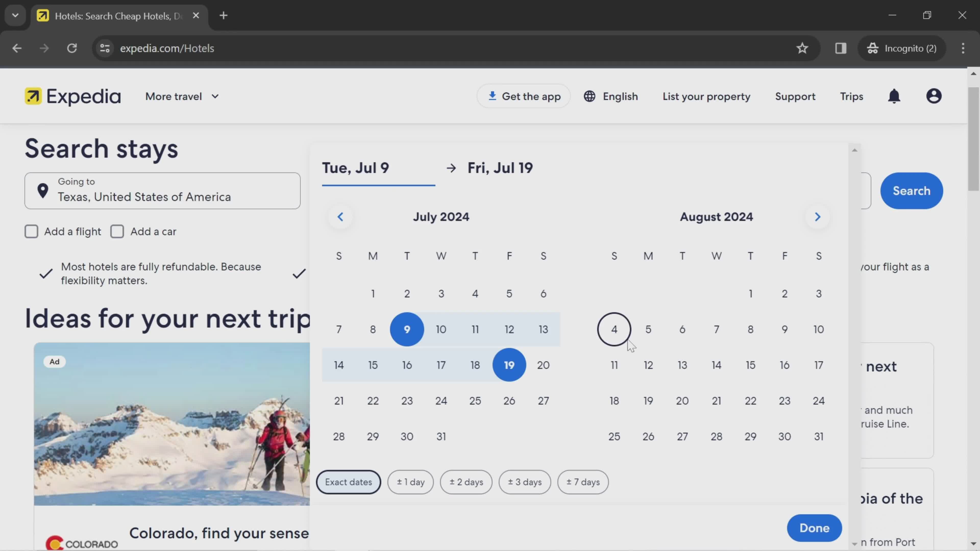Click the browser back arrow

coord(17,48)
